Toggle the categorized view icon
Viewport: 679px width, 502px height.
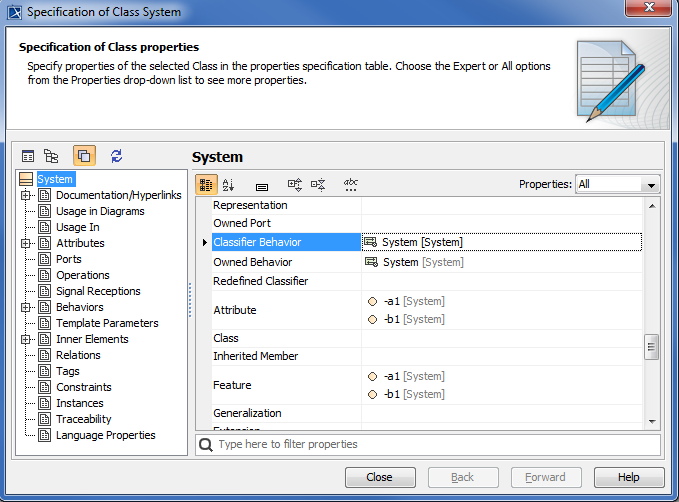(206, 185)
